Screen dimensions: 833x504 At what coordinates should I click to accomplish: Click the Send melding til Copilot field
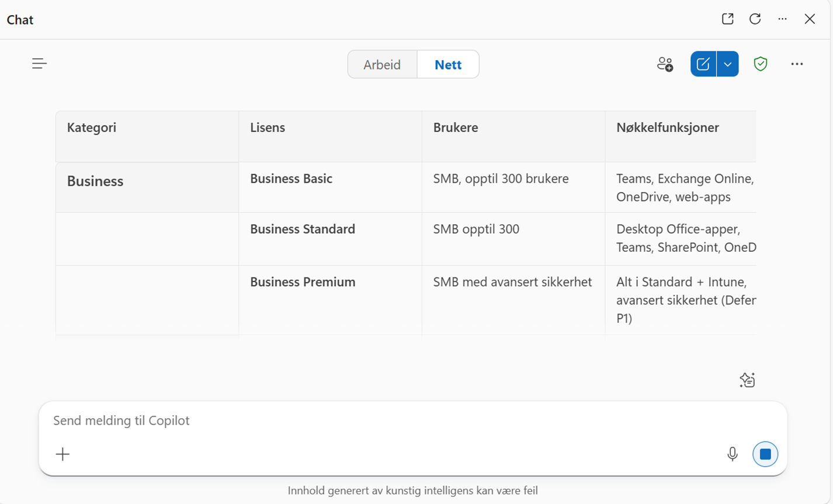(x=380, y=420)
